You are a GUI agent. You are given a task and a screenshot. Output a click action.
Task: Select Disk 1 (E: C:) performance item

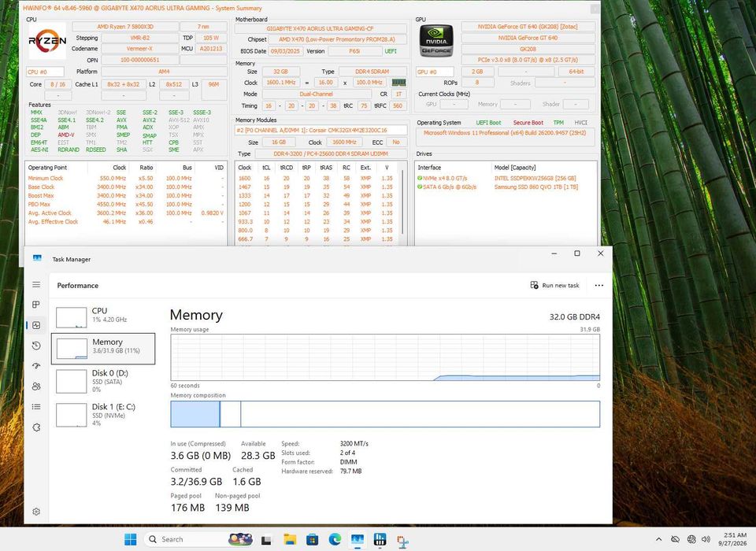coord(103,415)
